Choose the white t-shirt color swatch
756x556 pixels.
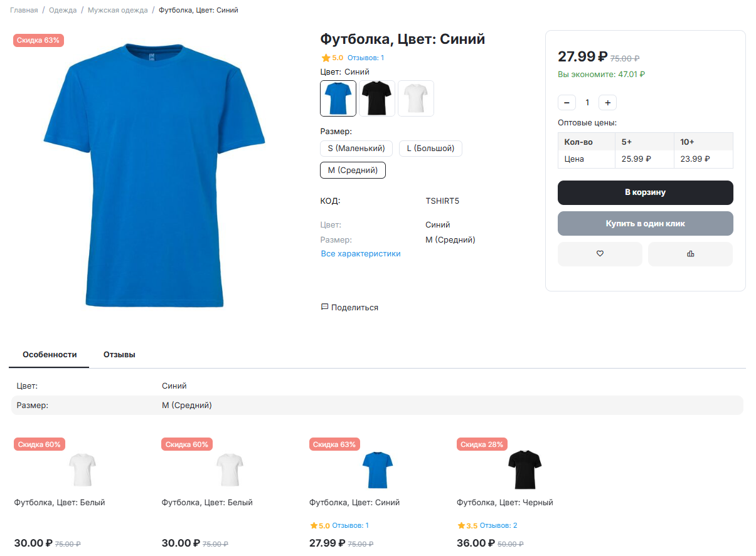click(416, 98)
